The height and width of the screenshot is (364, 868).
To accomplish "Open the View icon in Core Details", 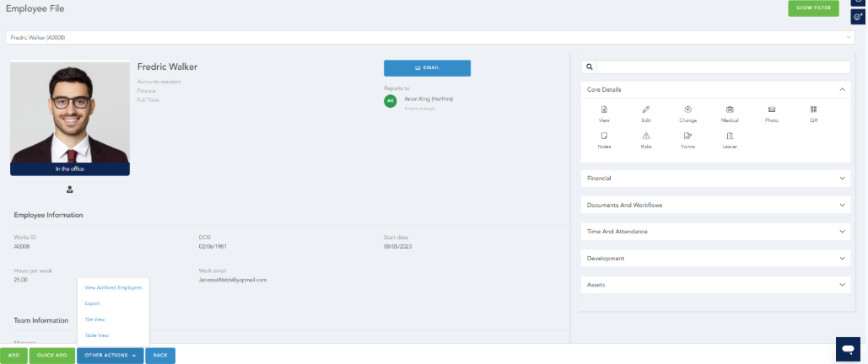I will point(604,110).
